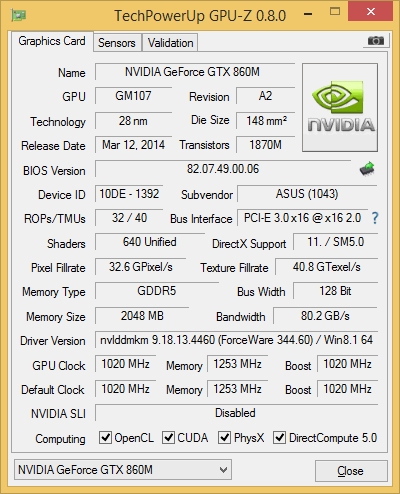Screen dimensions: 400x494
Task: Switch to the Sensors tab
Action: click(117, 42)
